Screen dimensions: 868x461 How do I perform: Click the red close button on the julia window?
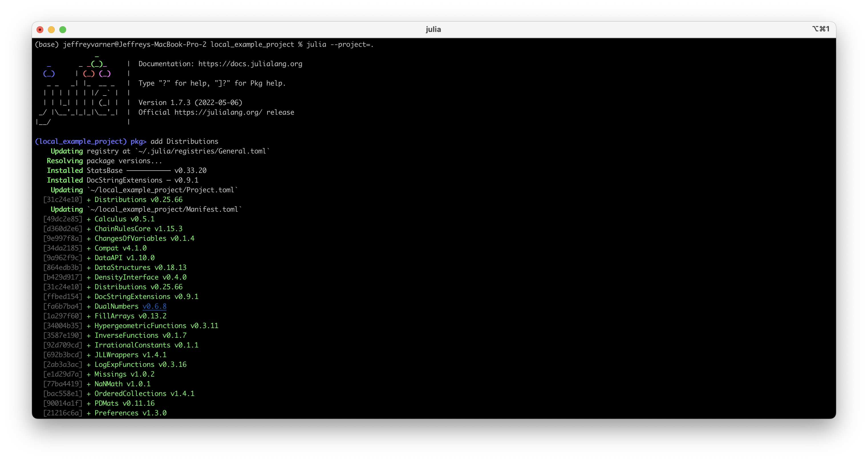40,30
